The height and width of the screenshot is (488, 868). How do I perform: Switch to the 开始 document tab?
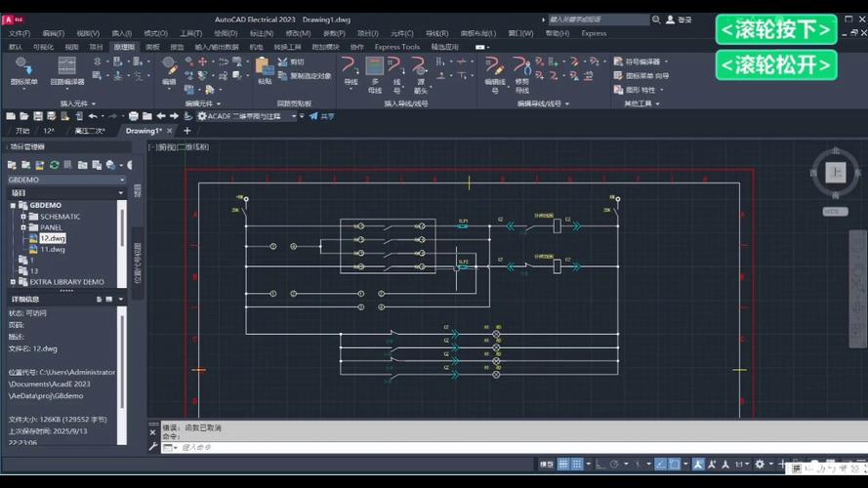22,131
